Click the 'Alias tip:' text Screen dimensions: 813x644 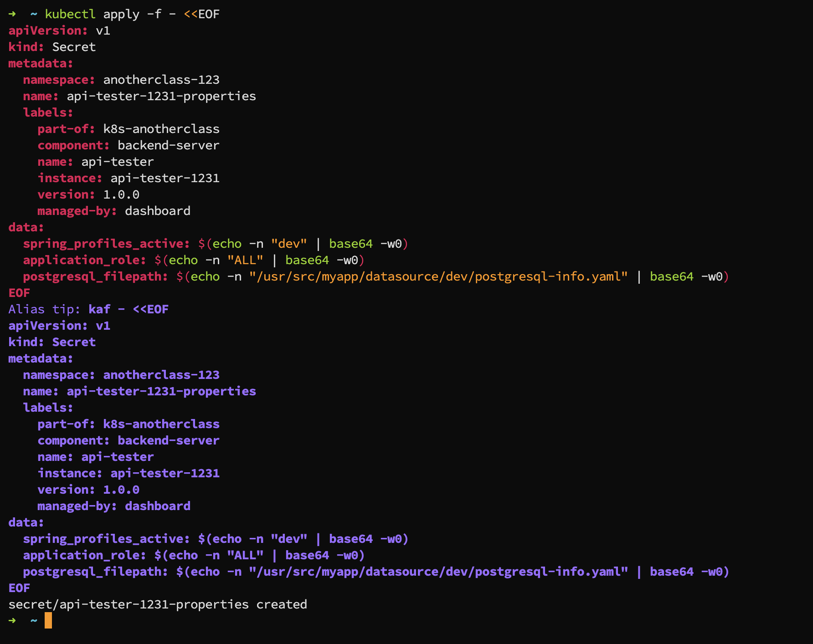(x=45, y=309)
